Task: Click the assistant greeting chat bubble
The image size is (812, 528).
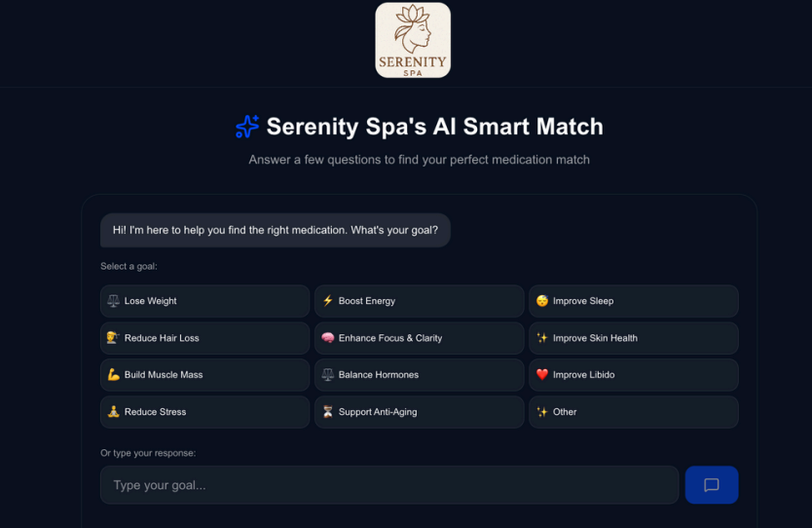Action: click(275, 230)
